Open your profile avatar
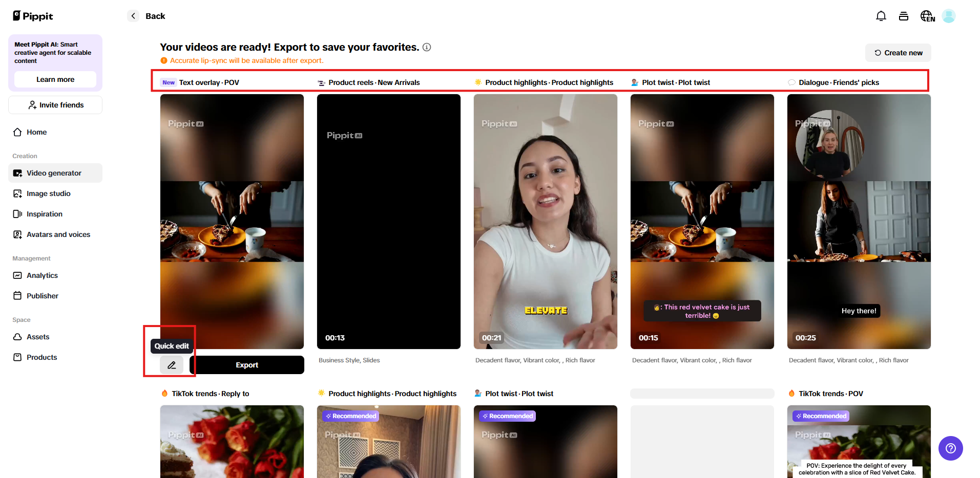The height and width of the screenshot is (478, 980). coord(948,16)
